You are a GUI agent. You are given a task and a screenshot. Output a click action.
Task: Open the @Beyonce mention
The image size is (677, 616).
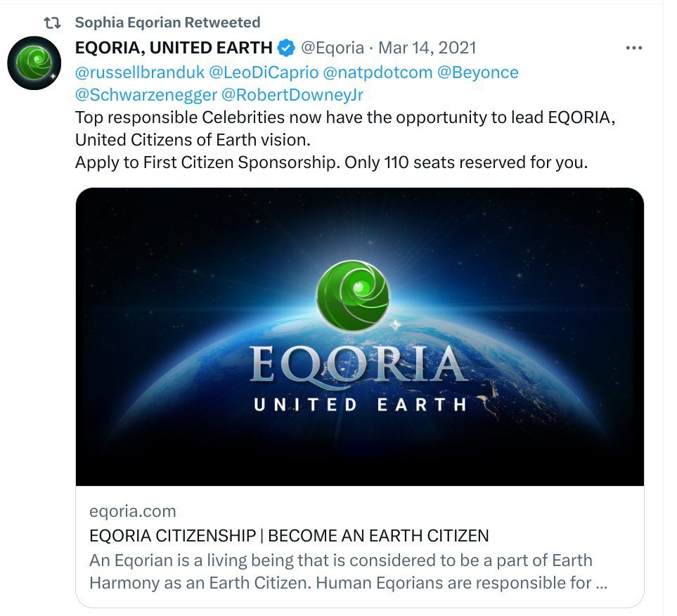[478, 72]
